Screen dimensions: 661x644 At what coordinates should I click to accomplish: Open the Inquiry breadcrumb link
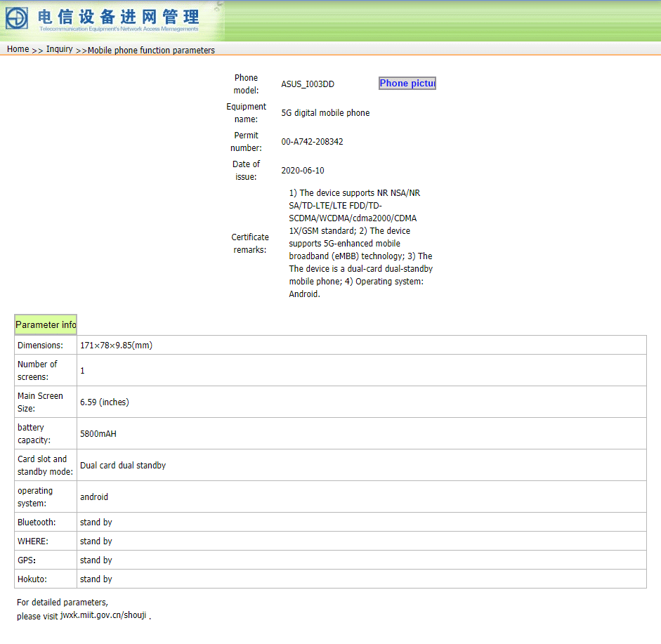[x=60, y=49]
